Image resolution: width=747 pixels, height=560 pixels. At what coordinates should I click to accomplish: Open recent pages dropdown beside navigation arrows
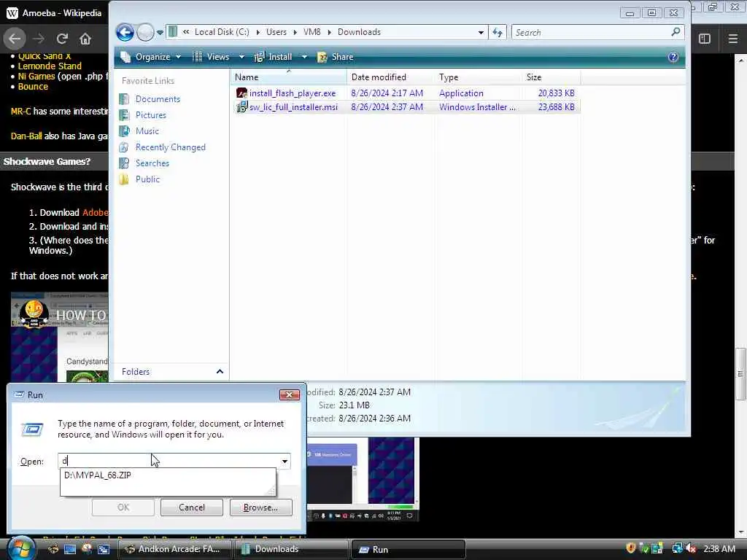[x=160, y=33]
